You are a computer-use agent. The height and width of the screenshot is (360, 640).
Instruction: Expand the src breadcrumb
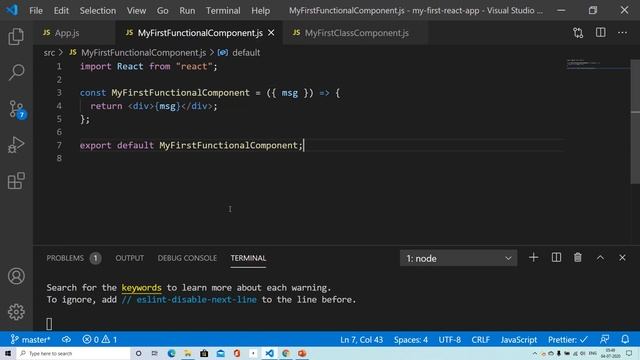(49, 53)
